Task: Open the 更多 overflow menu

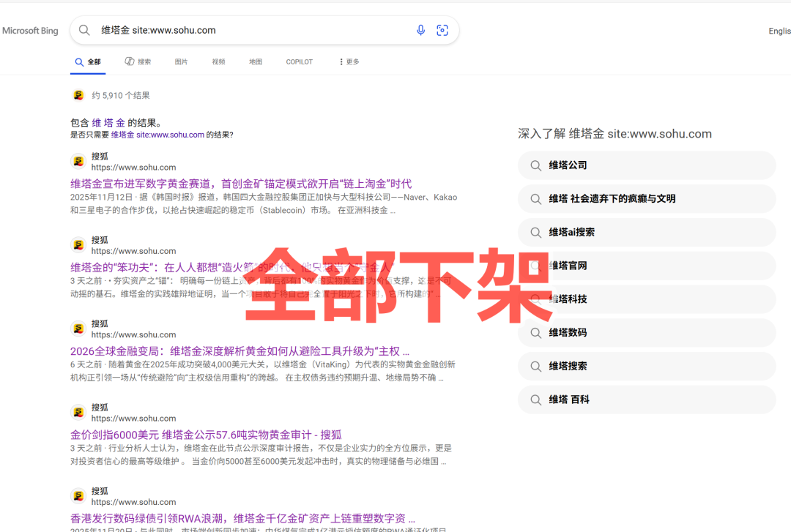Action: point(348,61)
